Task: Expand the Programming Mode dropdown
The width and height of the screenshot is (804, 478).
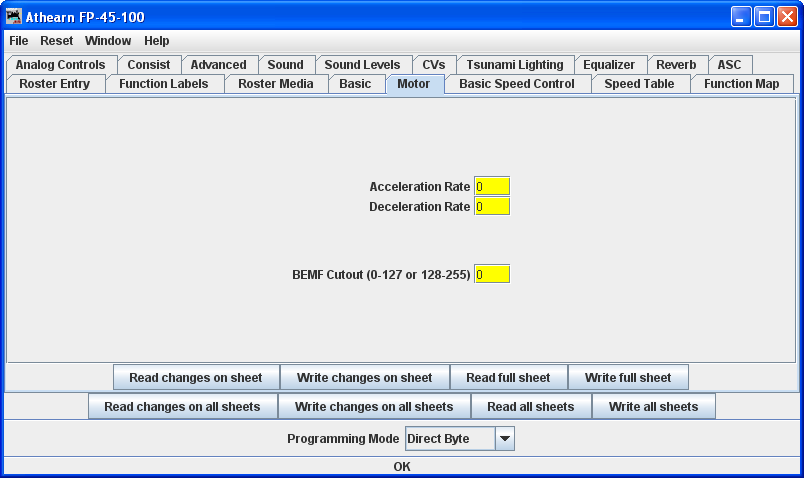Action: coord(505,439)
